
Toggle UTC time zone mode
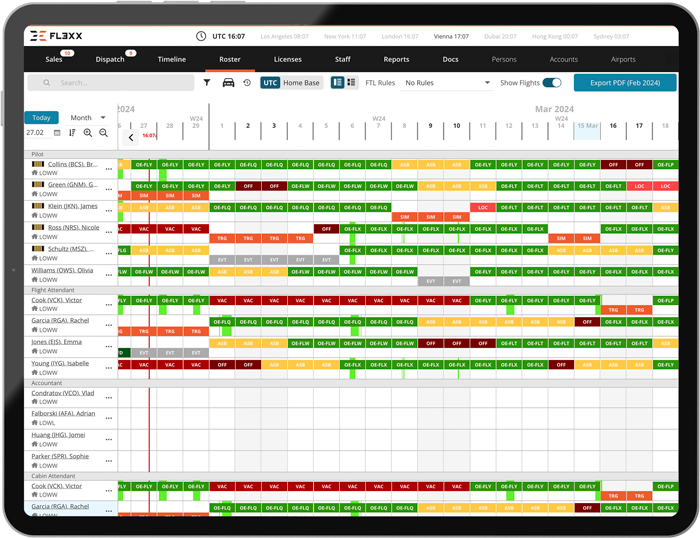(270, 83)
